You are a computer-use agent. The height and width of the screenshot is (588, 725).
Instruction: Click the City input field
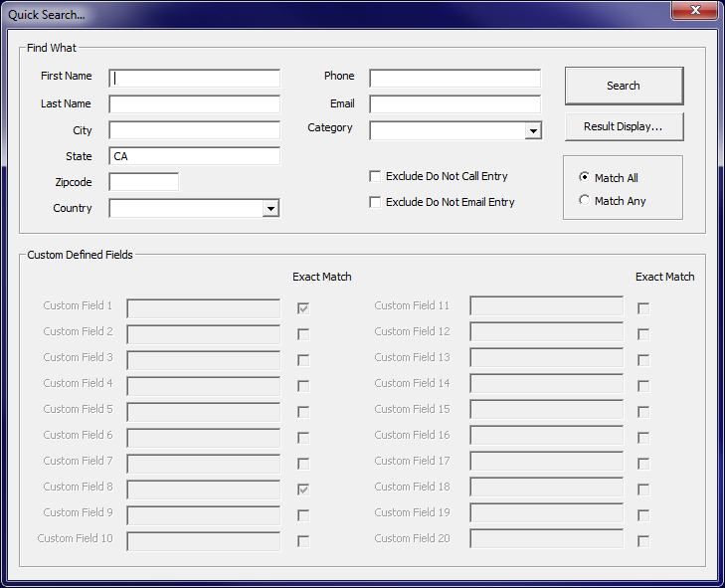coord(195,130)
